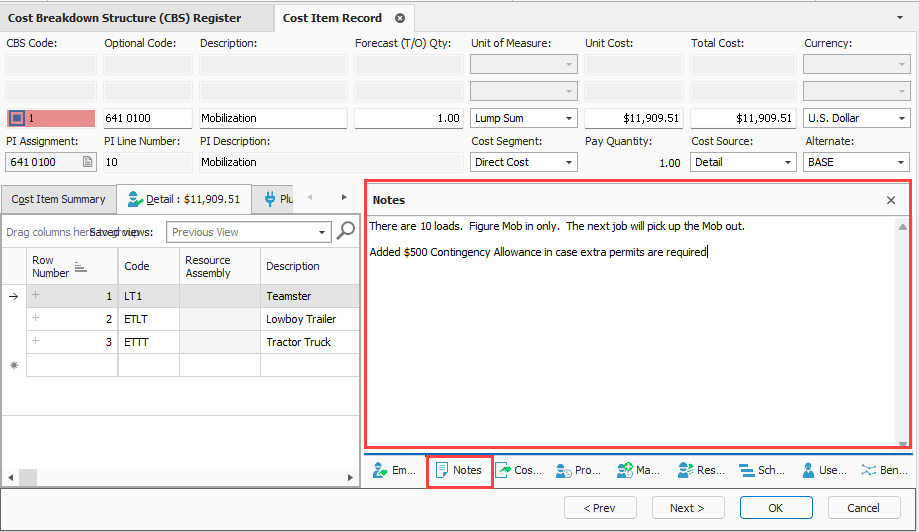Open the User tab with person icon
Viewport: 919px width, 532px height.
[820, 470]
